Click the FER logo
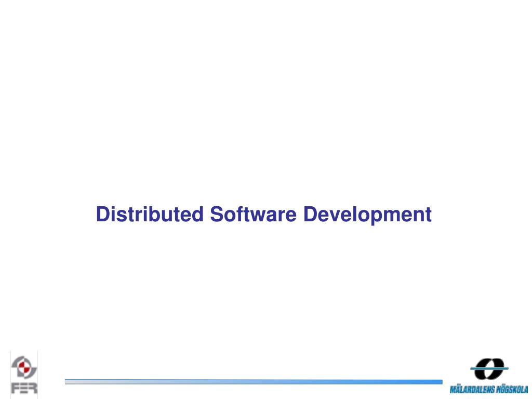This screenshot has height=399, width=532. pyautogui.click(x=24, y=375)
